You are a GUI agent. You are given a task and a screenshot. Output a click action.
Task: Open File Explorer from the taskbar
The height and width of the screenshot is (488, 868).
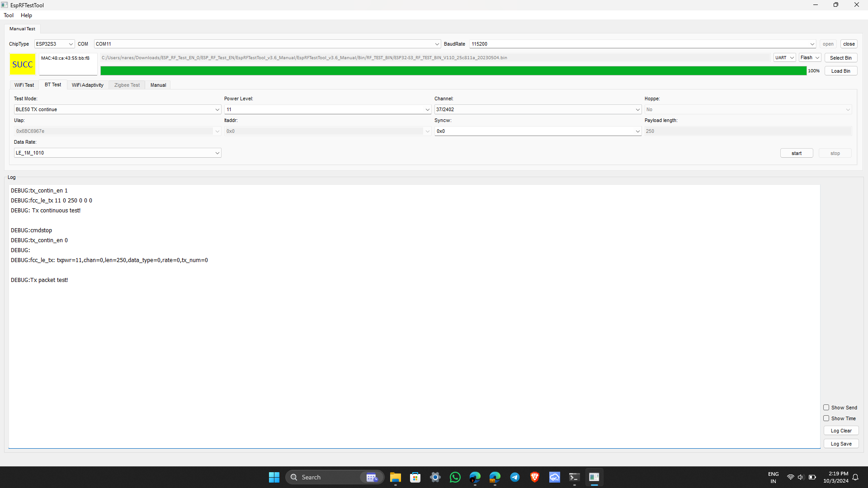coord(396,477)
